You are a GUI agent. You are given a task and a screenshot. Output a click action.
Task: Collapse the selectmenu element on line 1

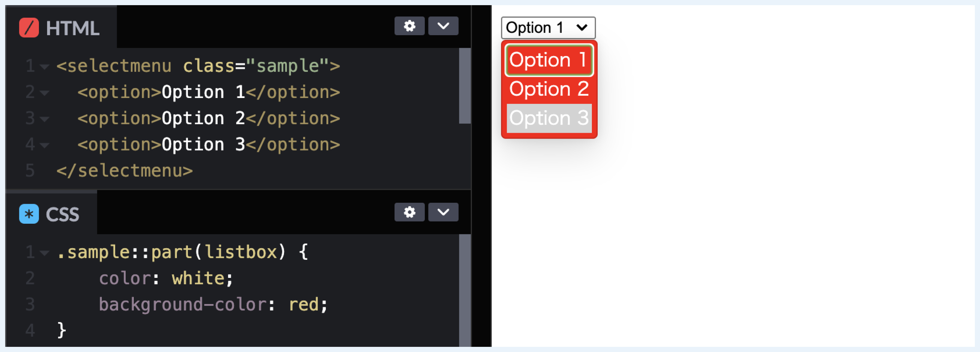tap(44, 66)
